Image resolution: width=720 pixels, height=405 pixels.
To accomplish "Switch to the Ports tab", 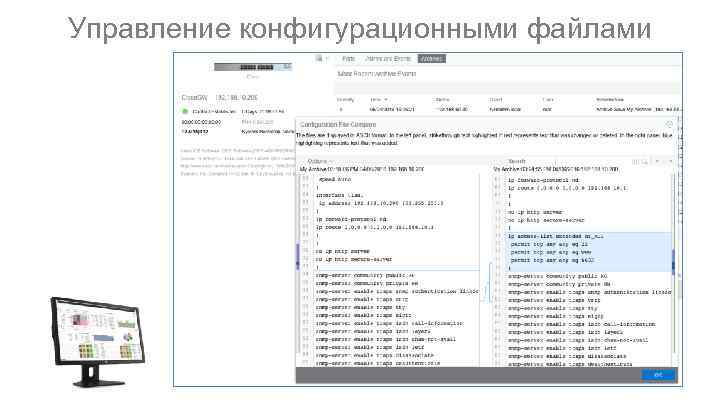I will (349, 59).
